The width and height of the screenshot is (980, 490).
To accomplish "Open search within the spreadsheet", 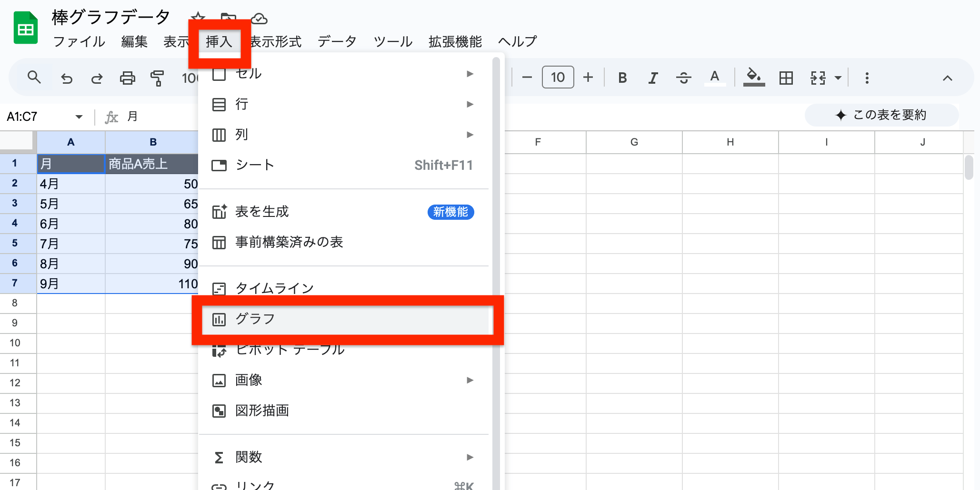I will tap(34, 77).
